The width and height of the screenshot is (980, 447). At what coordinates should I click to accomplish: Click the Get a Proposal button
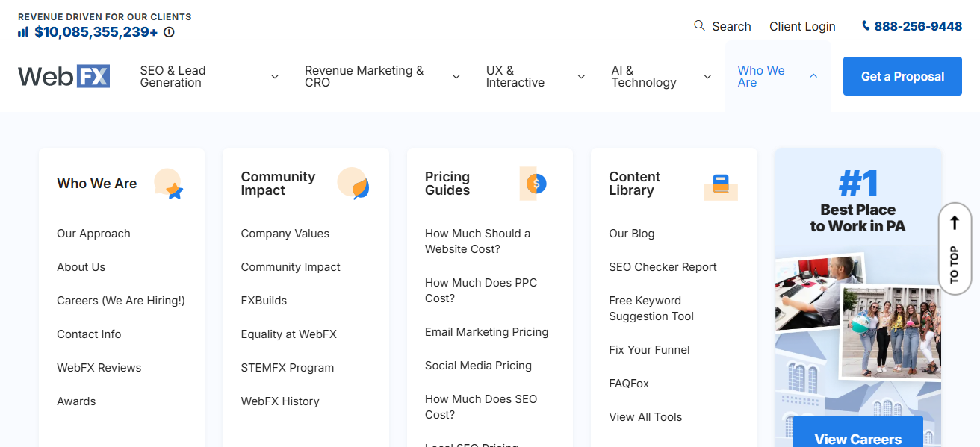point(902,76)
